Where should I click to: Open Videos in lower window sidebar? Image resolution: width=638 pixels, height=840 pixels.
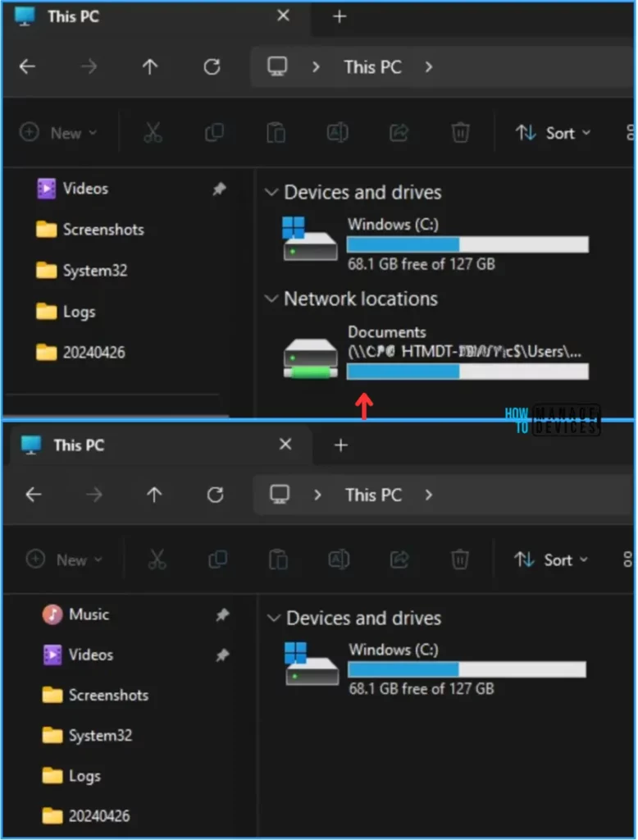tap(78, 655)
